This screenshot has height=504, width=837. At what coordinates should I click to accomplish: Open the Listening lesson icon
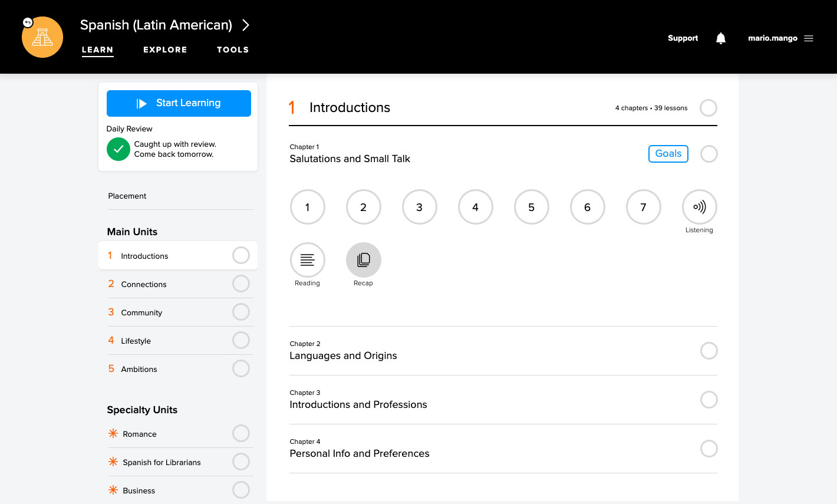coord(699,207)
